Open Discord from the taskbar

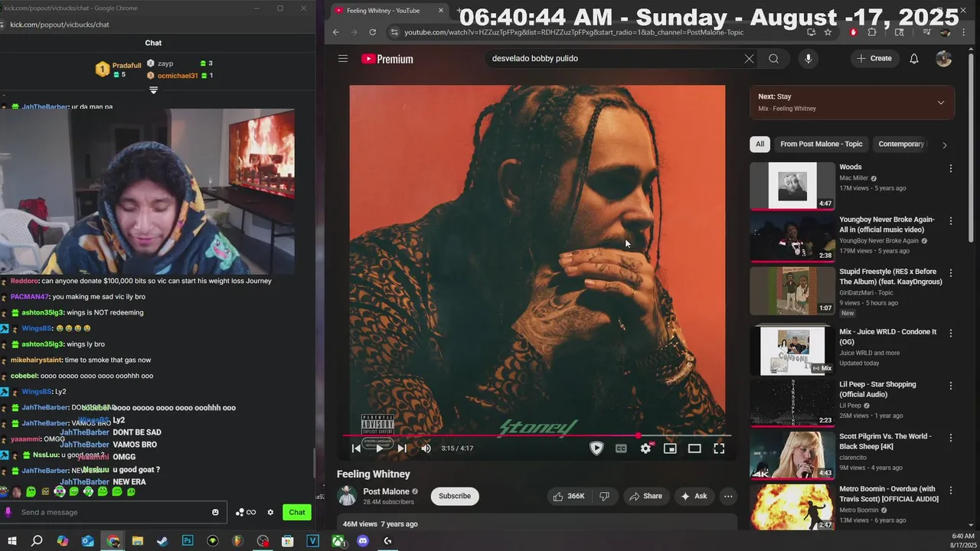(363, 541)
